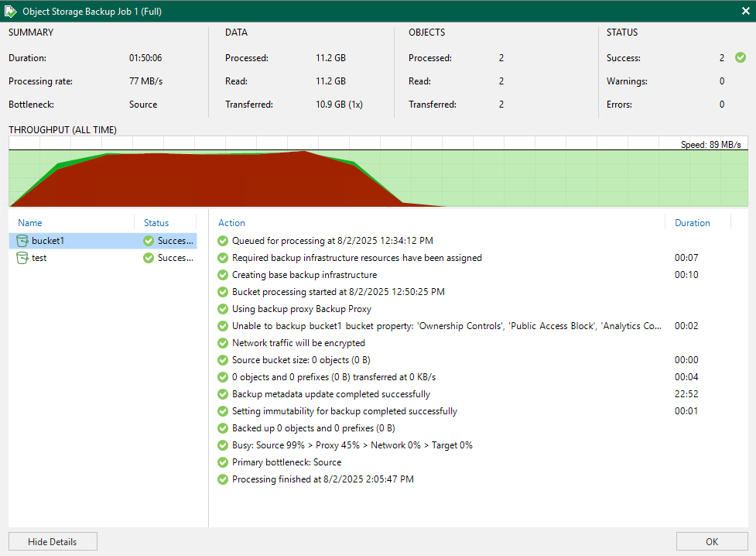
Task: Click the bucket icon next to test
Action: [x=22, y=258]
